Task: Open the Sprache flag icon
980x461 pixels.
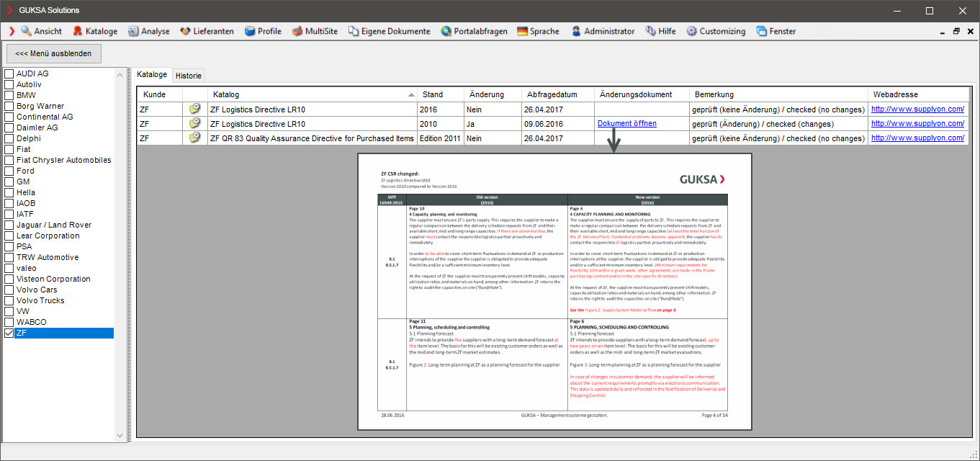Action: (x=522, y=31)
